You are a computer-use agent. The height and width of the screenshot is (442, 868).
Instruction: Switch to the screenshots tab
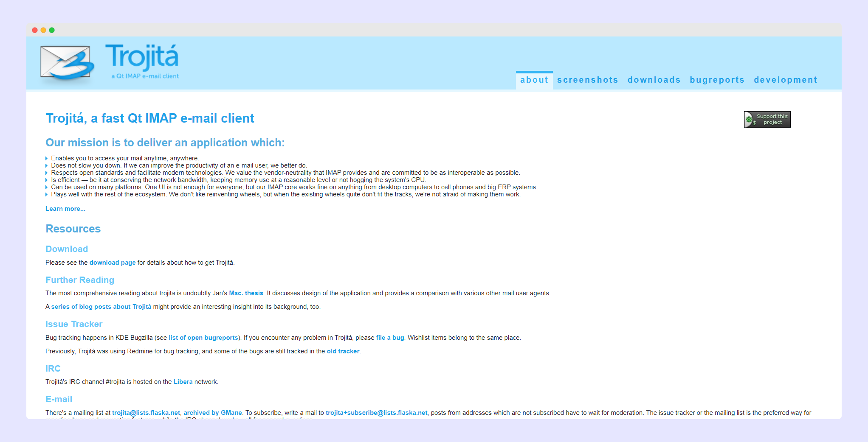tap(588, 80)
